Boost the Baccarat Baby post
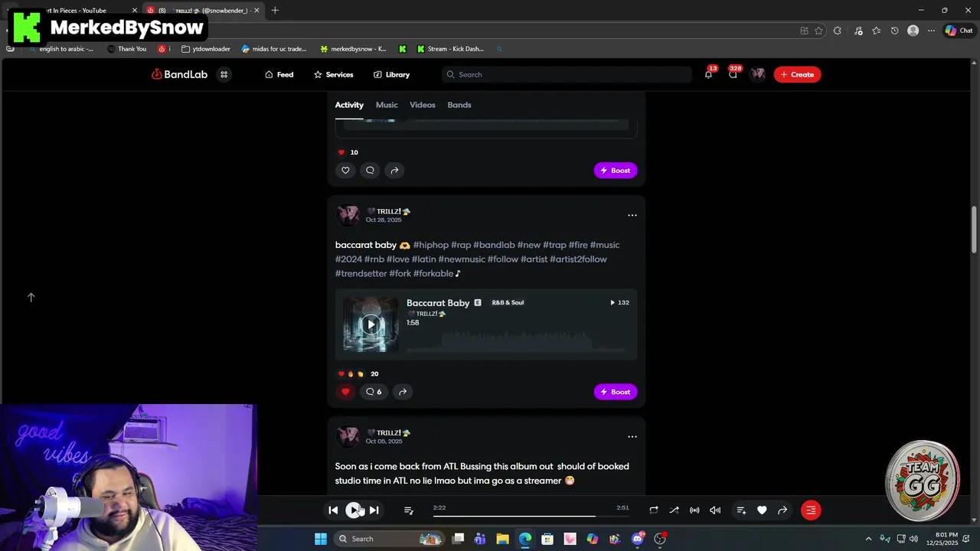Image resolution: width=980 pixels, height=551 pixels. (616, 392)
